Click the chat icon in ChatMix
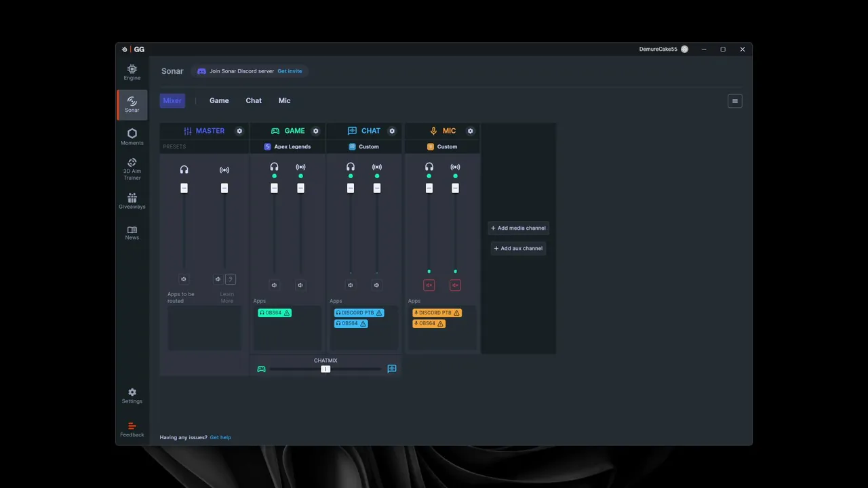The width and height of the screenshot is (868, 488). 392,369
